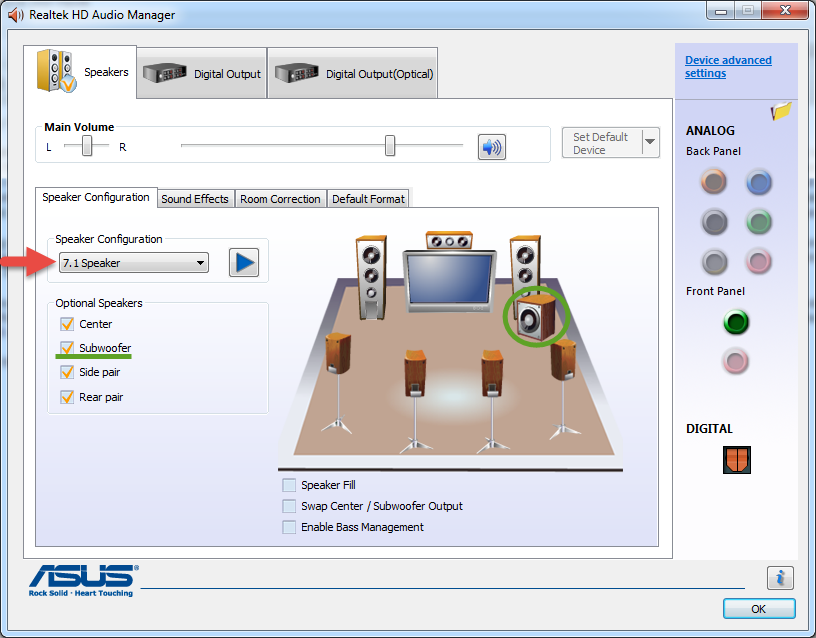Viewport: 816px width, 638px height.
Task: Expand the Set Default Device dropdown arrow
Action: pyautogui.click(x=650, y=143)
